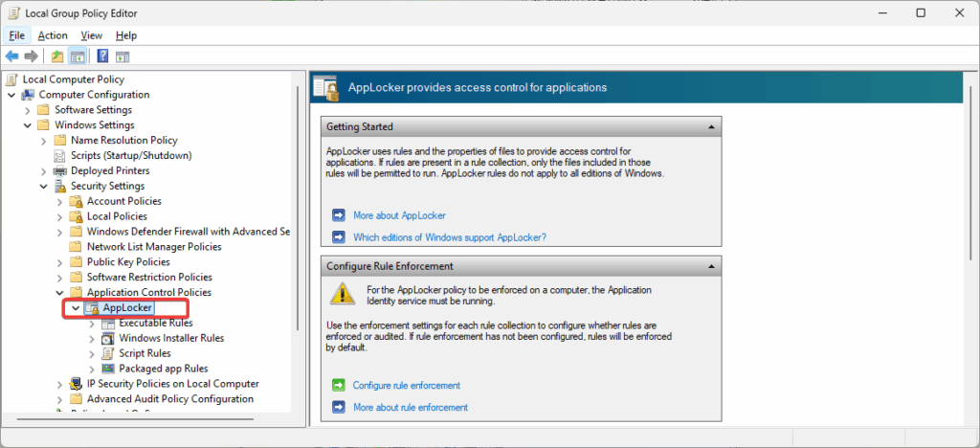Click the Configure rule enforcement link

click(407, 386)
